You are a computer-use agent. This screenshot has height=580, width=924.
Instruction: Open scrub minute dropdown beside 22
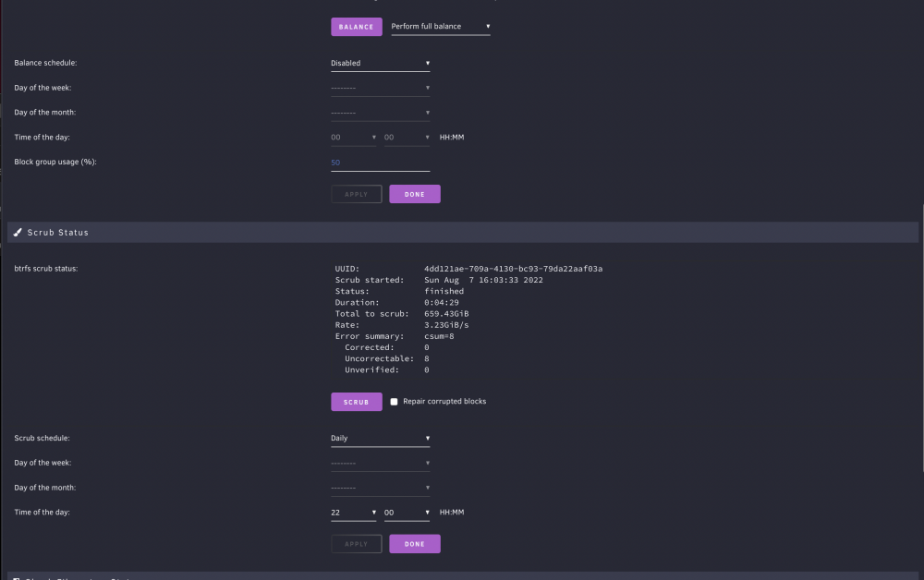coord(407,513)
